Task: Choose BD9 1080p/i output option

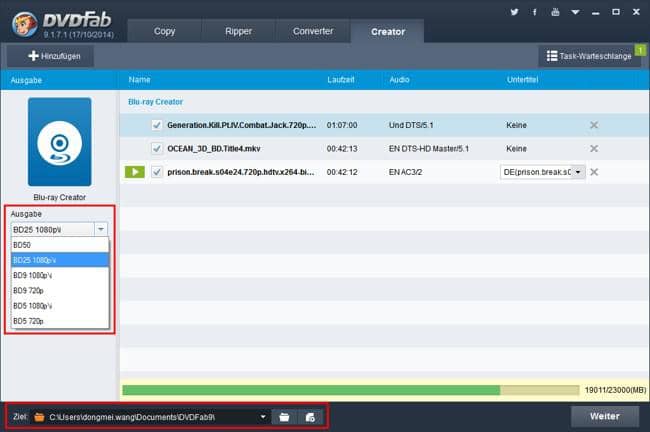Action: pyautogui.click(x=60, y=275)
